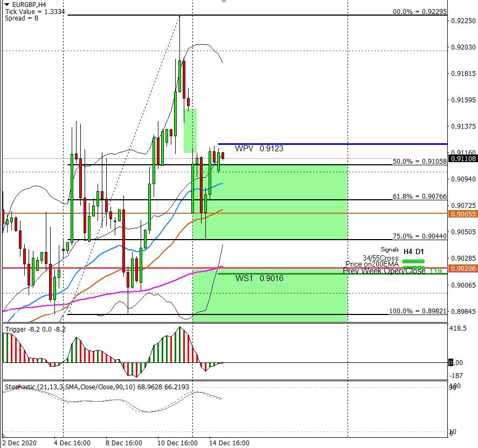Click the Price on200EMA signal label

pos(372,264)
